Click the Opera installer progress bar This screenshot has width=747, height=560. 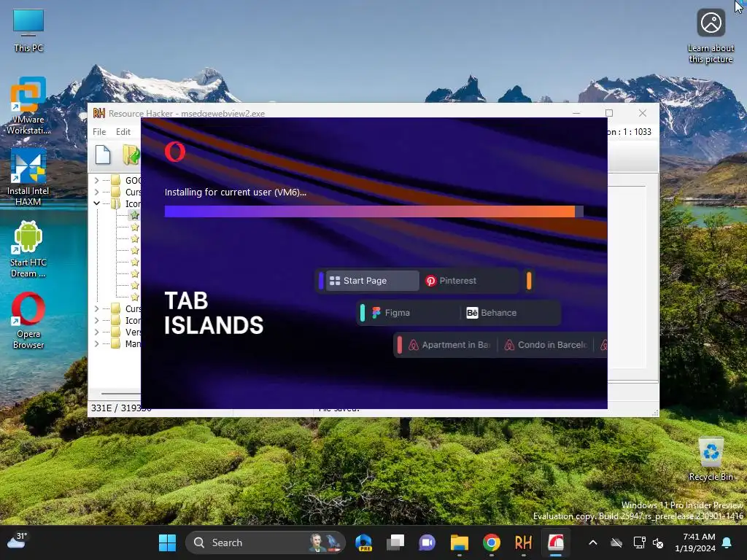click(x=374, y=211)
